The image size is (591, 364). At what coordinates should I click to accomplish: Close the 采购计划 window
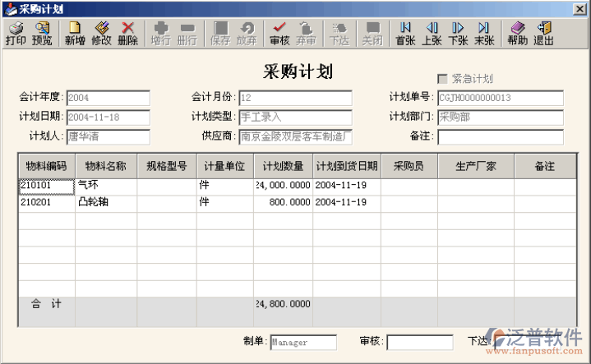[x=581, y=8]
